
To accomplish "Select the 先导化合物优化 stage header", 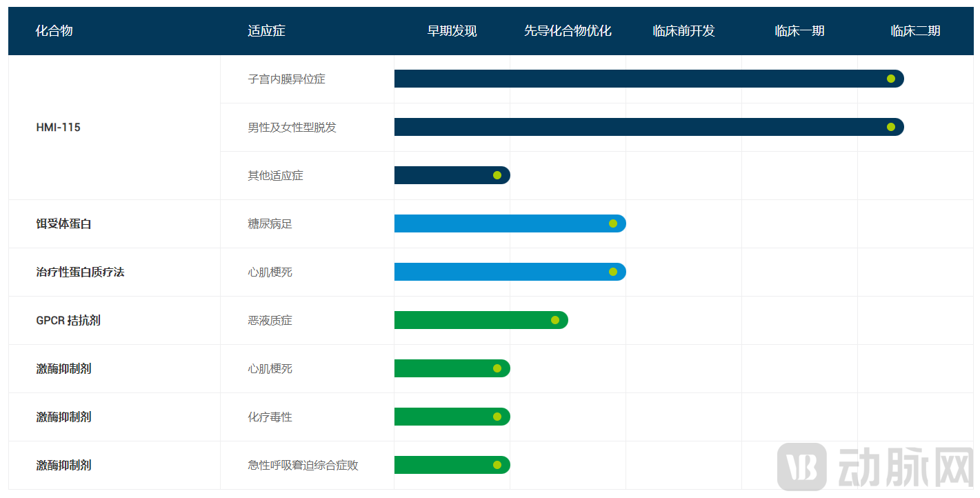I will click(x=568, y=31).
